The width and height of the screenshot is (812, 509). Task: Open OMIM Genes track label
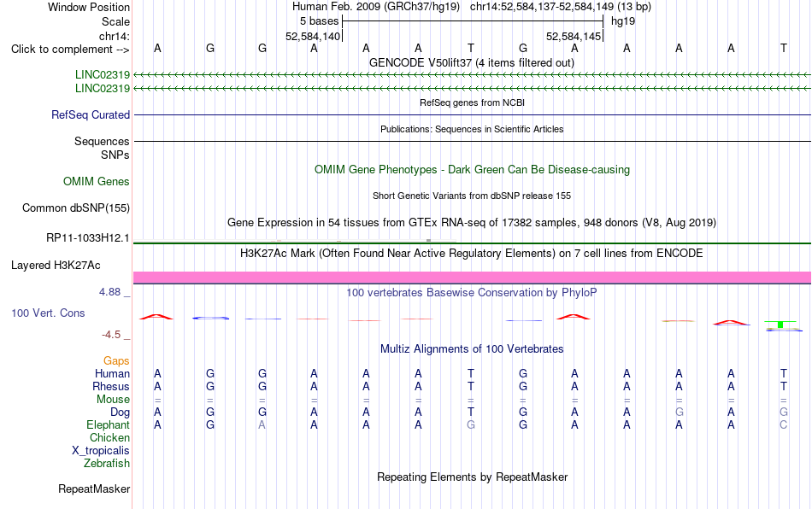96,182
